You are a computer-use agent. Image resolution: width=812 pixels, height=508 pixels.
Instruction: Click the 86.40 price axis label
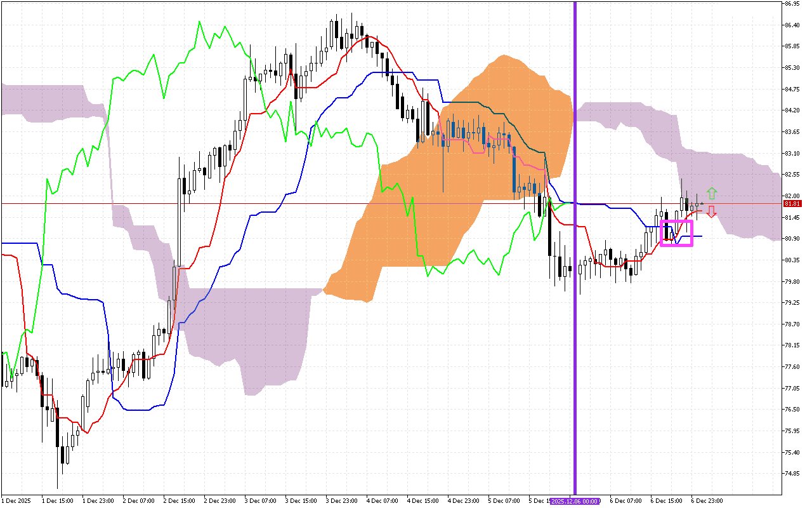791,25
